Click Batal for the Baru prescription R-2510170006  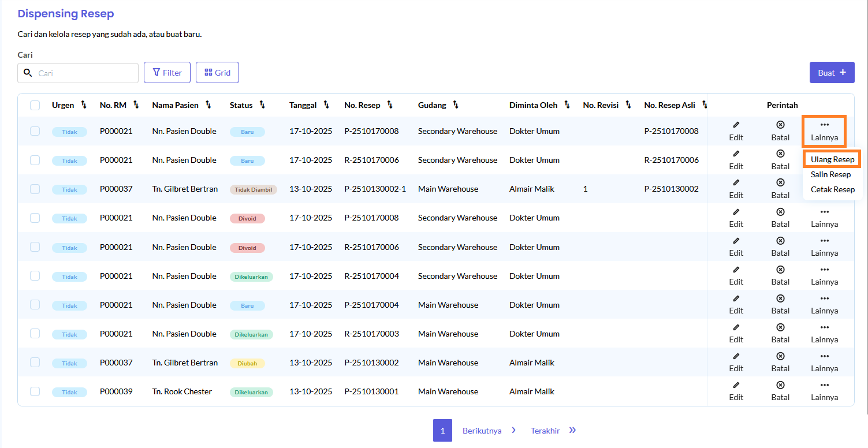(x=780, y=160)
